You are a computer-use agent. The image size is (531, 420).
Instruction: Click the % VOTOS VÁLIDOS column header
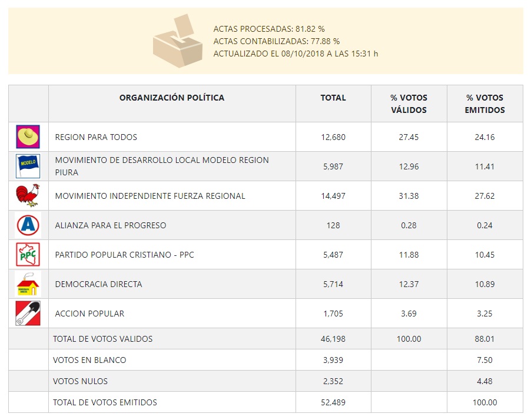tap(409, 104)
